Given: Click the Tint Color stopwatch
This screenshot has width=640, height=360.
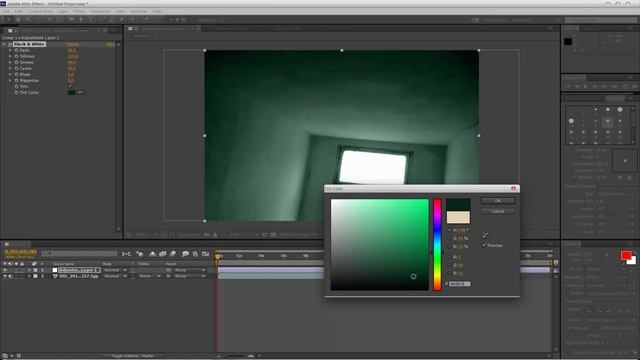Looking at the screenshot, I should pyautogui.click(x=16, y=93).
